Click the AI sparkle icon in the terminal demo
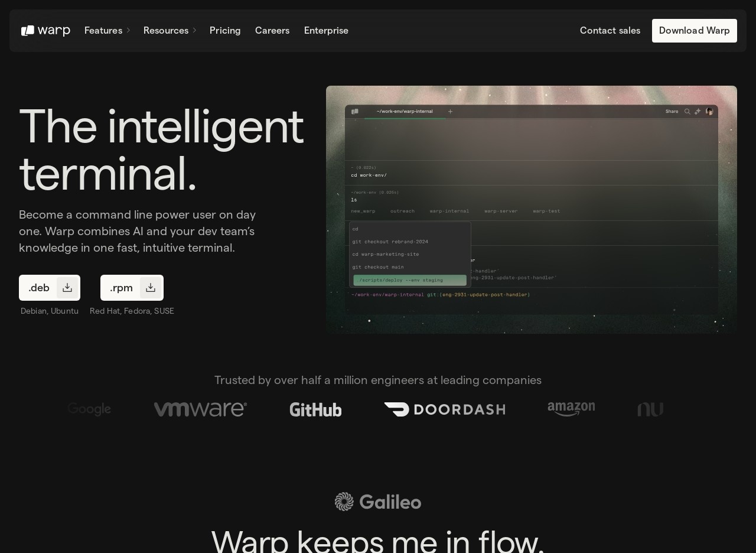Image resolution: width=756 pixels, height=553 pixels. [698, 112]
